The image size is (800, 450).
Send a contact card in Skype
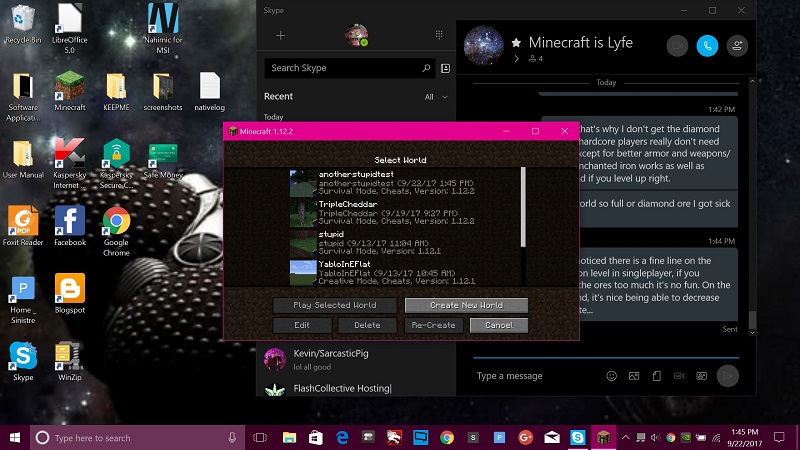coord(702,376)
